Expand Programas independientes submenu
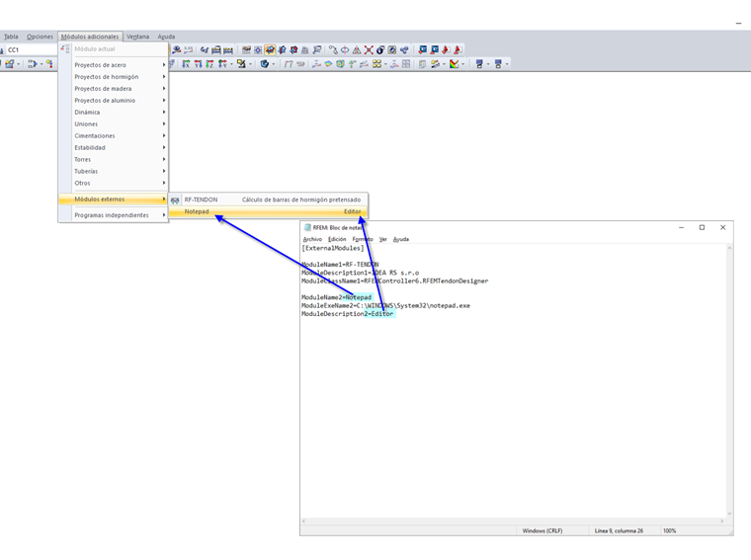Image resolution: width=751 pixels, height=560 pixels. pyautogui.click(x=164, y=215)
